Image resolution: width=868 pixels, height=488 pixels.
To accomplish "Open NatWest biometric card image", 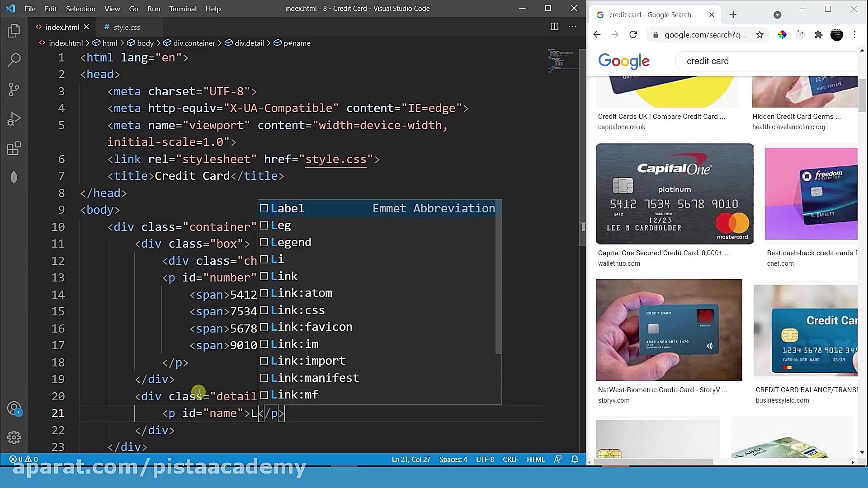I will 669,330.
